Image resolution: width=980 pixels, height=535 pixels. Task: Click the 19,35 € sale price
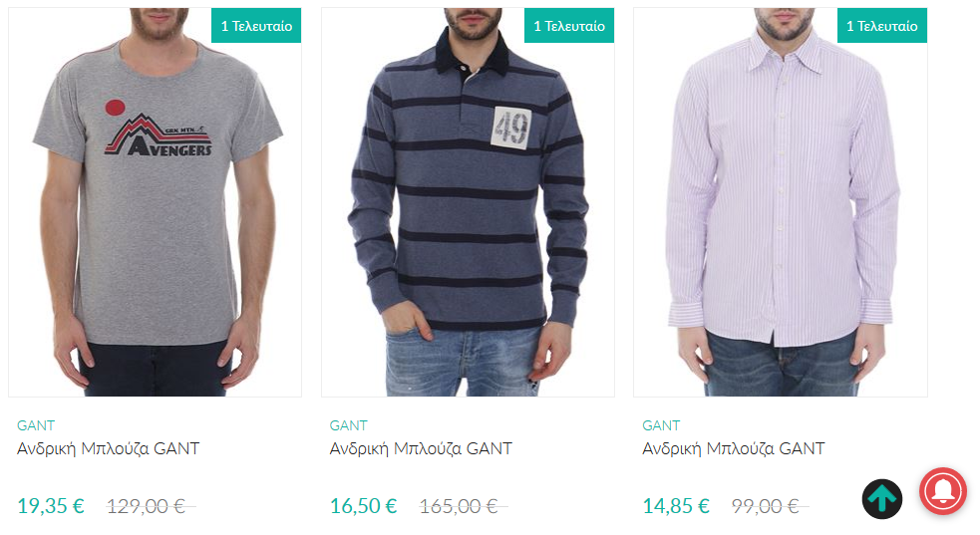coord(51,506)
